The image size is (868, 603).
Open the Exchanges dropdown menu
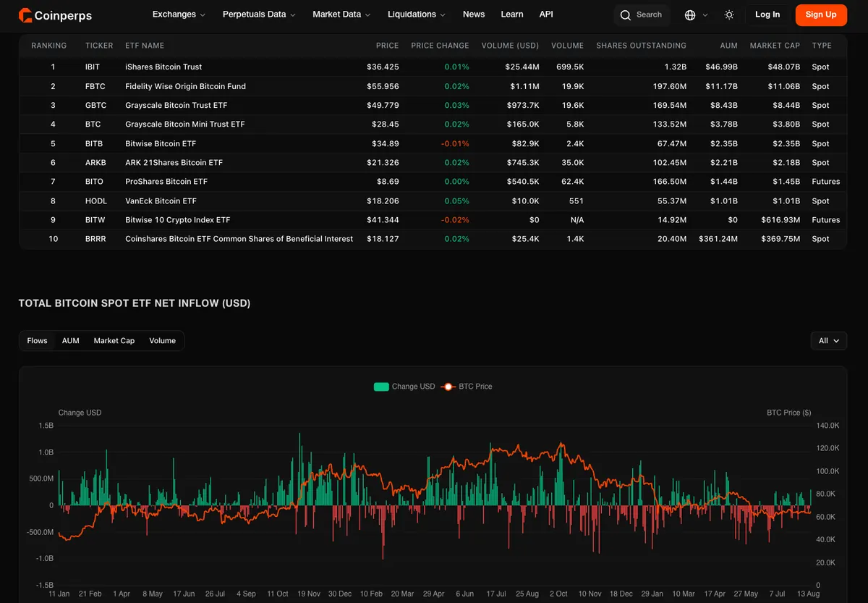(x=179, y=14)
